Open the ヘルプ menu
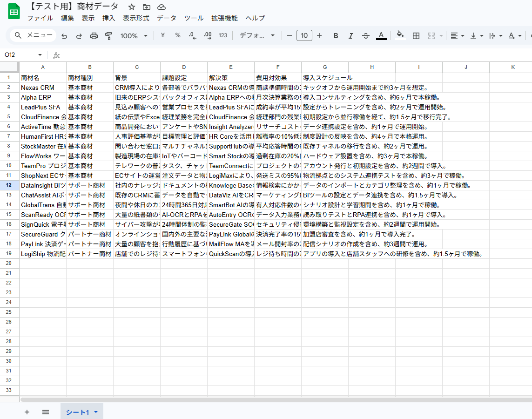Viewport: 532px width, 419px height. [x=255, y=18]
